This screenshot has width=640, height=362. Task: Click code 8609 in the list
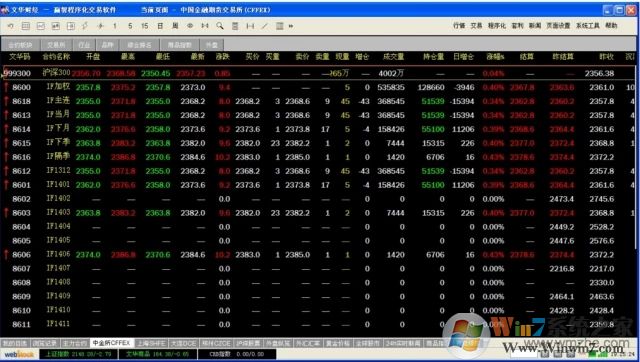21,297
